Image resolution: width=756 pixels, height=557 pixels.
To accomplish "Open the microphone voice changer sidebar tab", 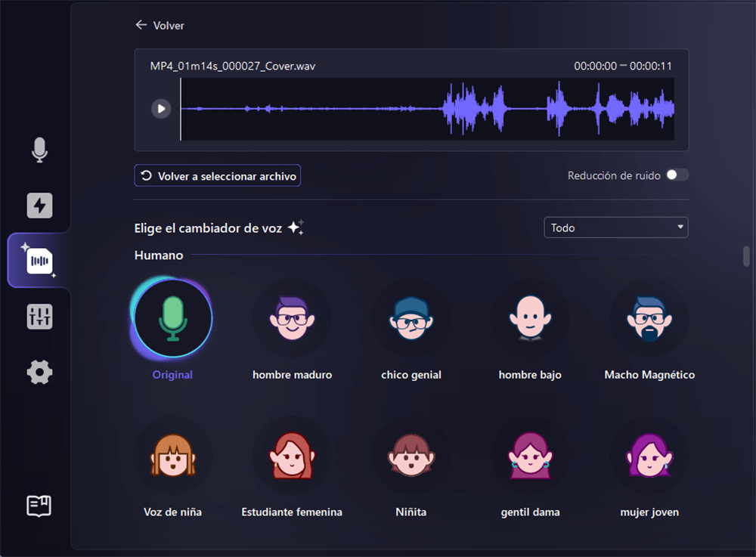I will 39,150.
